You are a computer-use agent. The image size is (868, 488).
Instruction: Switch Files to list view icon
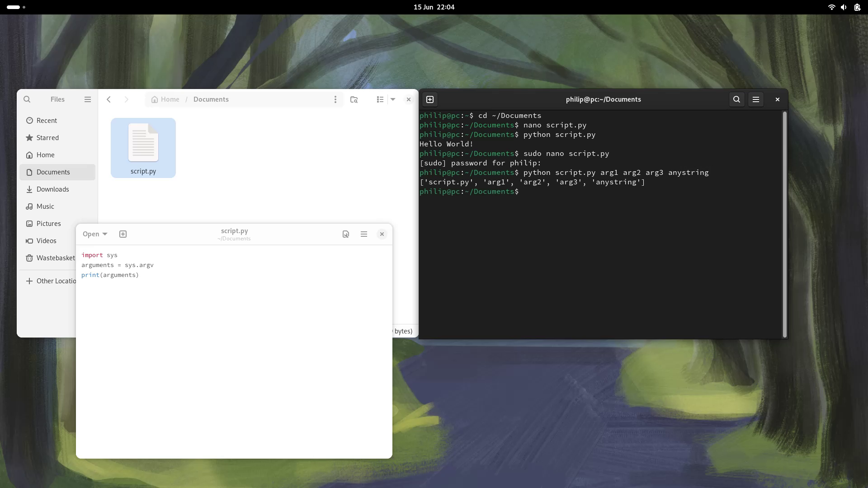pyautogui.click(x=380, y=99)
